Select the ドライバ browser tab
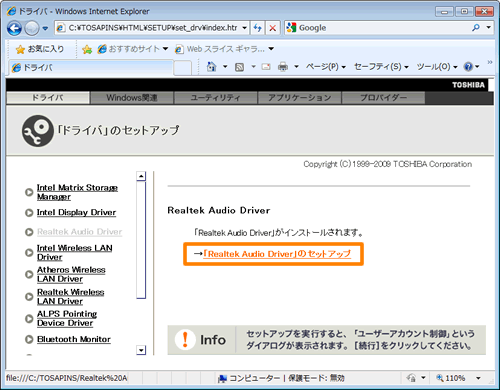Image resolution: width=500 pixels, height=390 pixels. point(91,68)
